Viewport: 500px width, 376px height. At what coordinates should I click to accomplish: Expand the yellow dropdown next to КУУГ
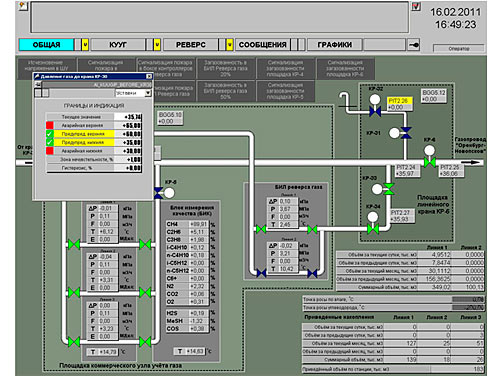coord(157,45)
